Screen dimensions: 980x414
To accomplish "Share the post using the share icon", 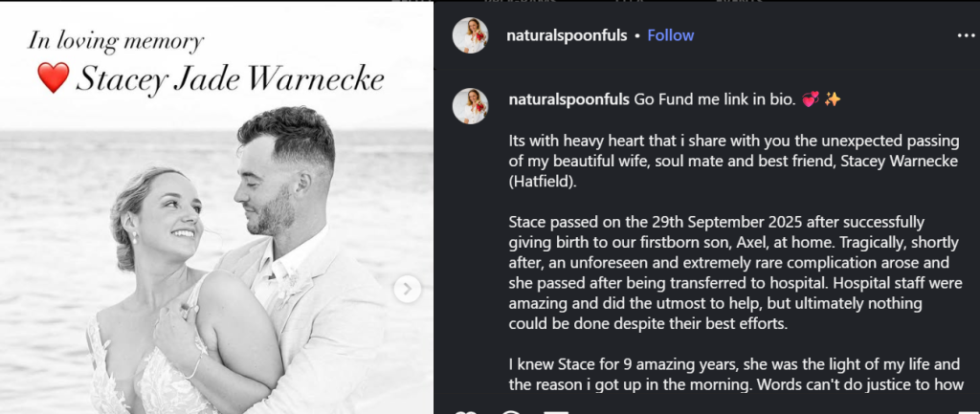I will click(x=555, y=412).
